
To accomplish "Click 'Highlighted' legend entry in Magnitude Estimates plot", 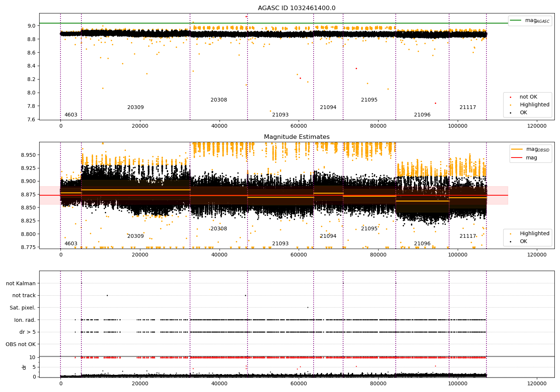I will click(534, 234).
